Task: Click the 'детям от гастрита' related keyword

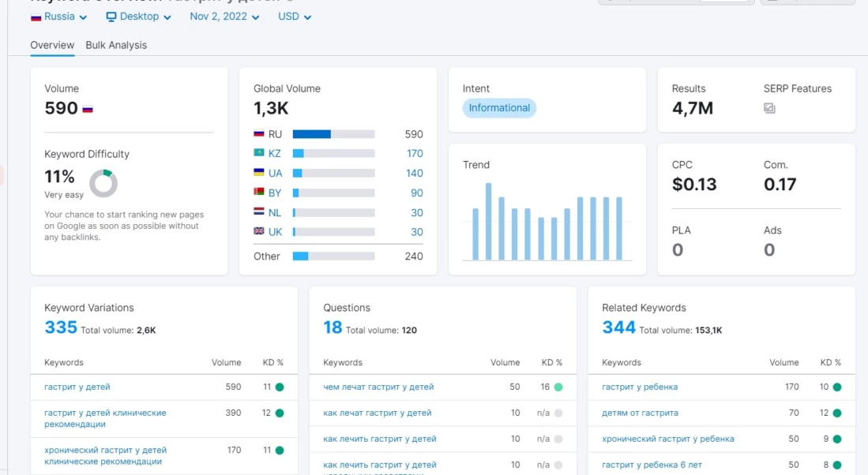Action: click(x=640, y=413)
